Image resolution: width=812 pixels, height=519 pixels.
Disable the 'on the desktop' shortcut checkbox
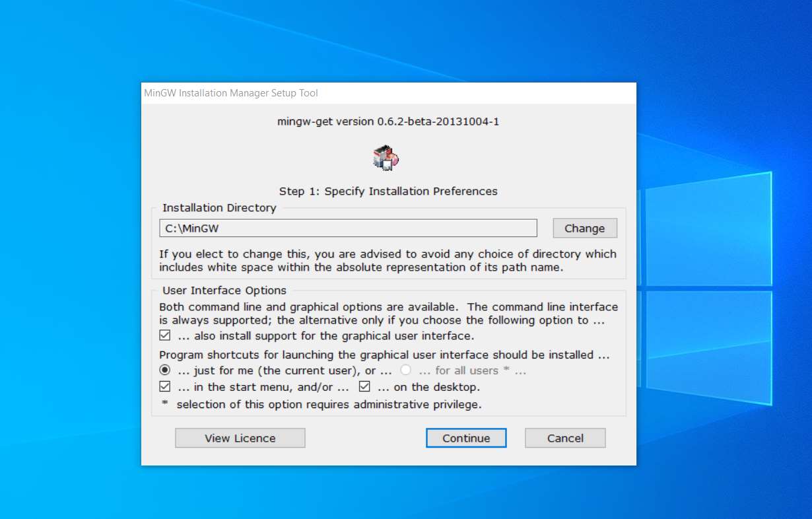(364, 387)
